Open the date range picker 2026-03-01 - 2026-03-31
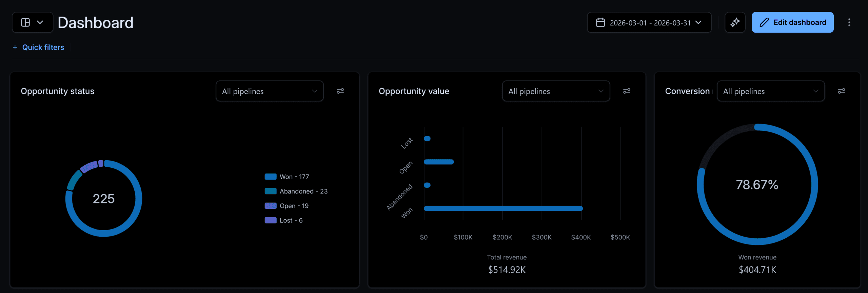Screen dimensions: 868x293 tap(649, 22)
